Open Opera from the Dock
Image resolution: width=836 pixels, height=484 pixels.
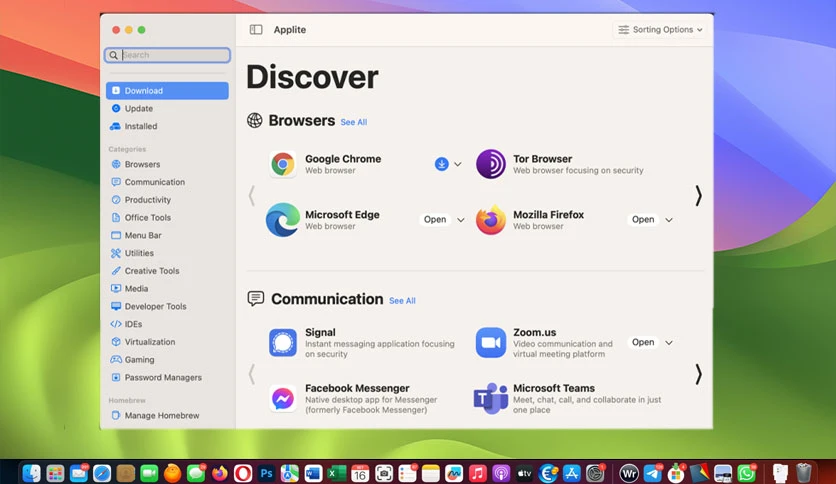coord(243,473)
